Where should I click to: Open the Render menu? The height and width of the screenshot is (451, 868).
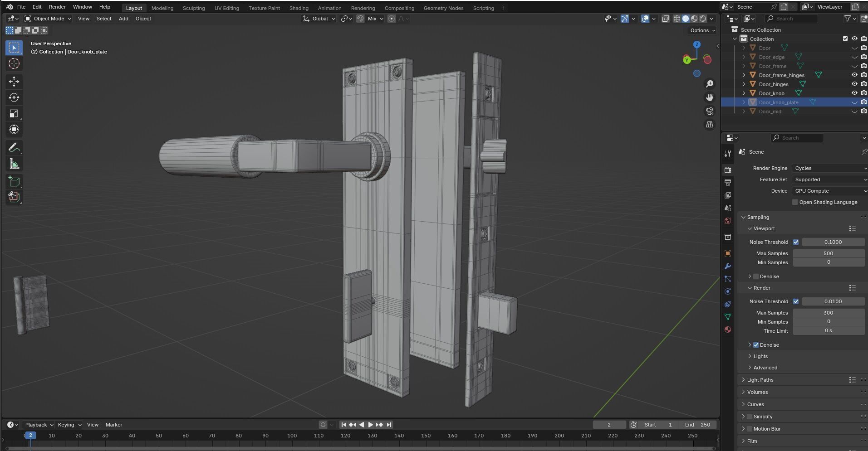[x=57, y=7]
